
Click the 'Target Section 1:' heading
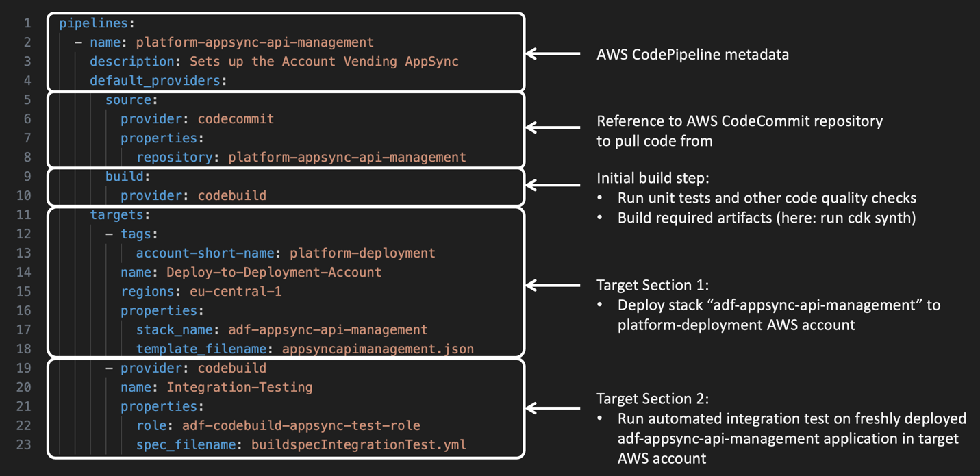[653, 285]
